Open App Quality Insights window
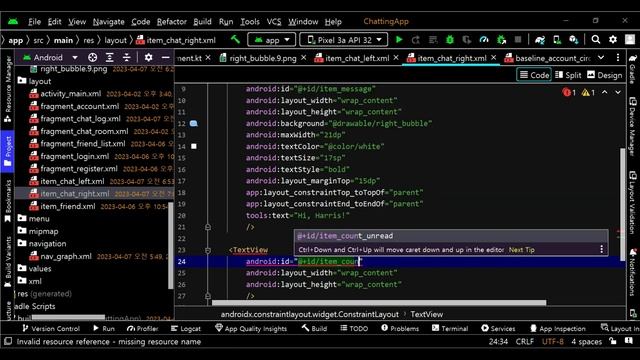640x360 pixels. (251, 329)
